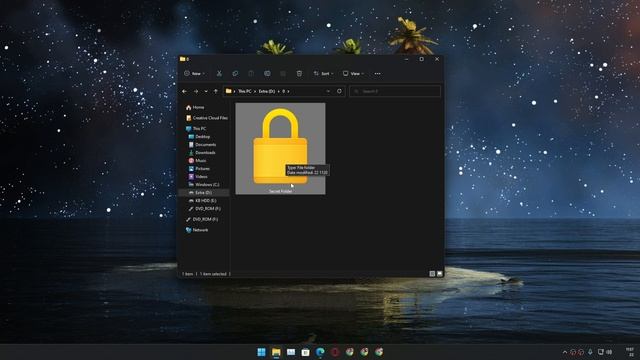
Task: Open Windows Start menu on taskbar
Action: click(262, 352)
